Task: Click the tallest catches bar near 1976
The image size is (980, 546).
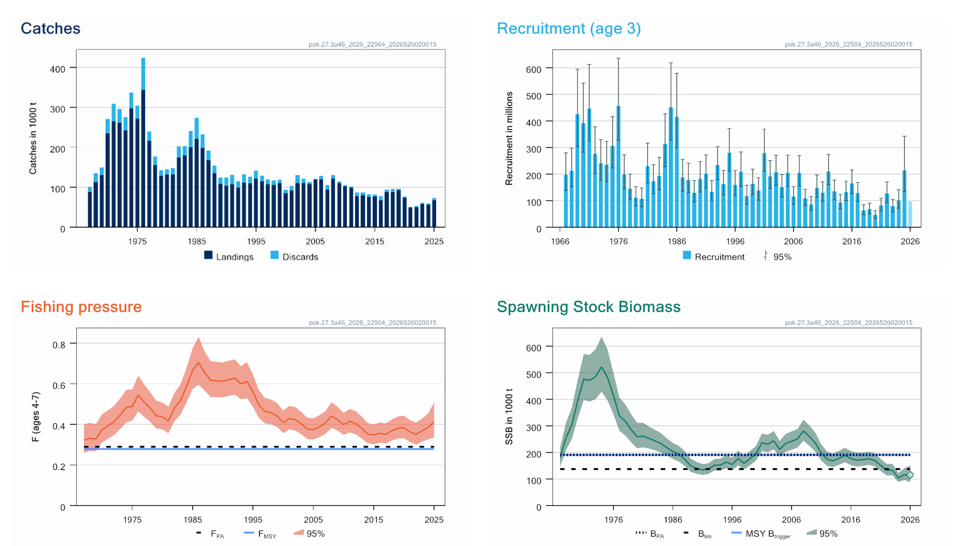Action: click(x=143, y=143)
